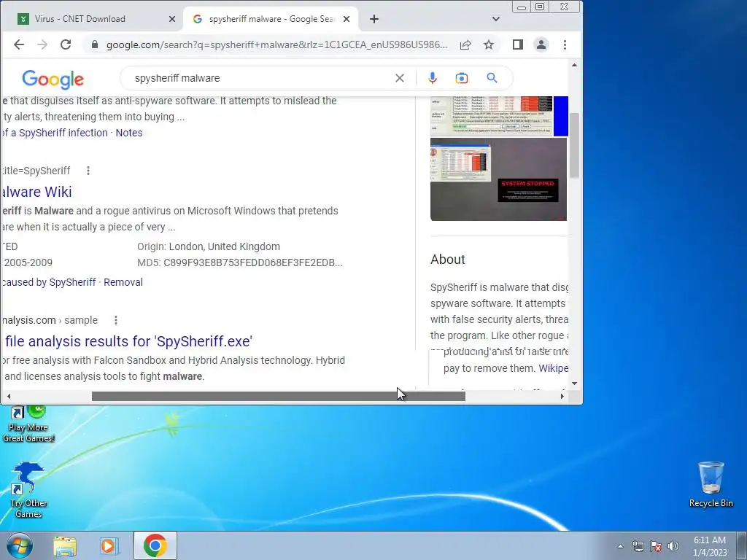
Task: View the SYSTEM STOPPED screenshot thumbnail
Action: pyautogui.click(x=499, y=179)
